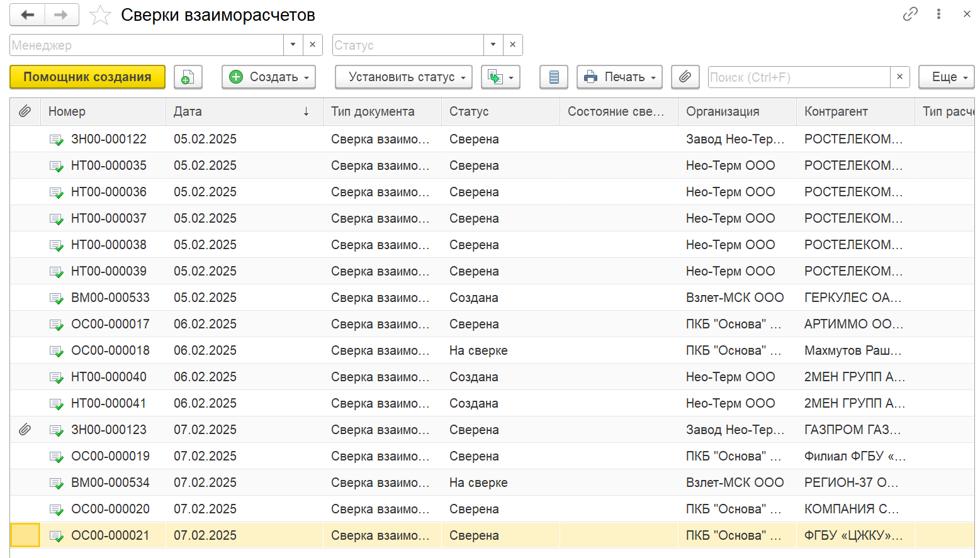
Task: Click the document icon of row ОС00-000021
Action: coord(57,536)
